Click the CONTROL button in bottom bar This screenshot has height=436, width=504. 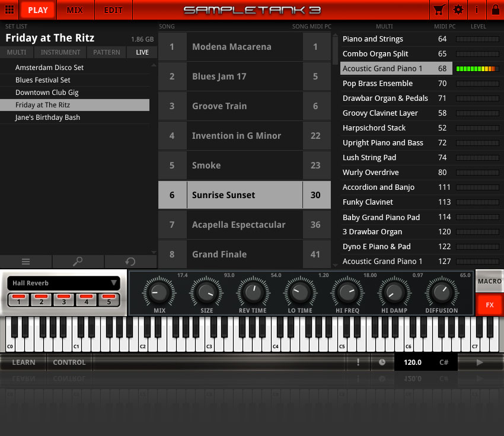coord(69,362)
